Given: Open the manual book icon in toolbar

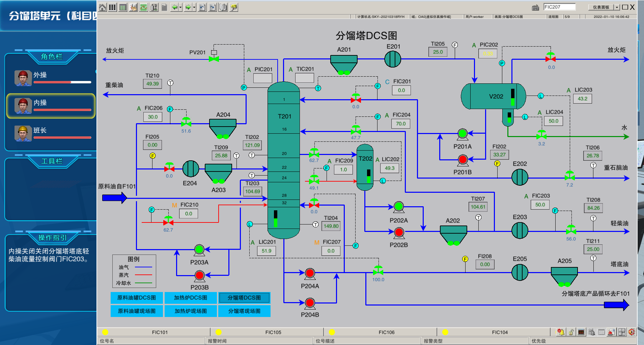Looking at the screenshot, I should pyautogui.click(x=223, y=7).
